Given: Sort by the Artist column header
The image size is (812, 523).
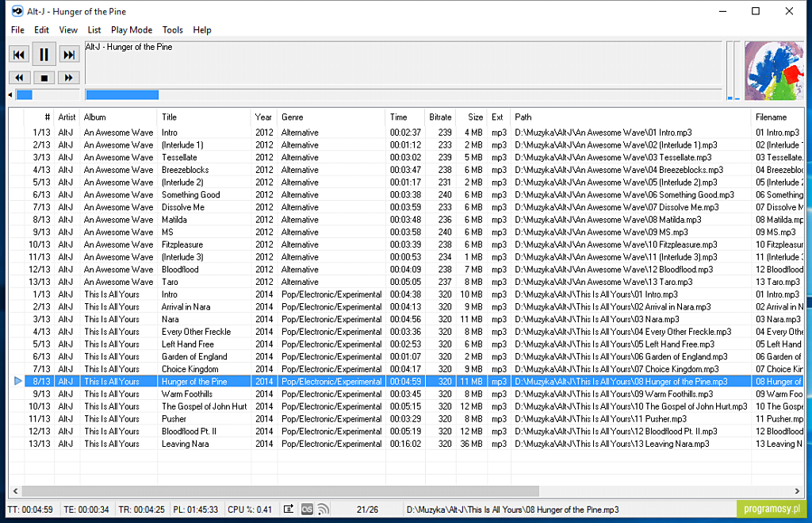Looking at the screenshot, I should pyautogui.click(x=67, y=117).
